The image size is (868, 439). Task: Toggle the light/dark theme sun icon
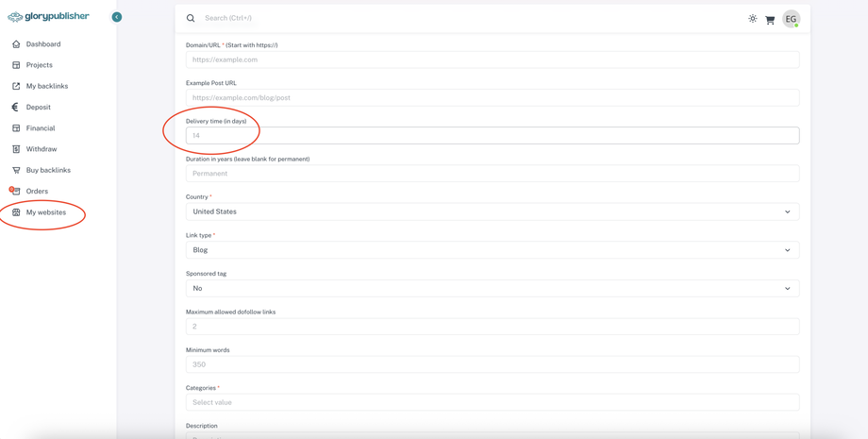tap(752, 19)
